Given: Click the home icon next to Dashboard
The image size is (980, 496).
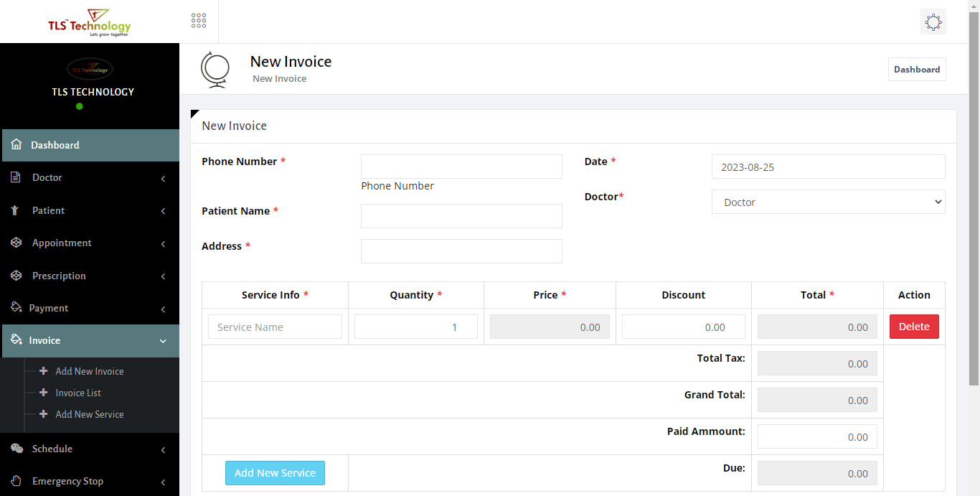Looking at the screenshot, I should point(17,145).
